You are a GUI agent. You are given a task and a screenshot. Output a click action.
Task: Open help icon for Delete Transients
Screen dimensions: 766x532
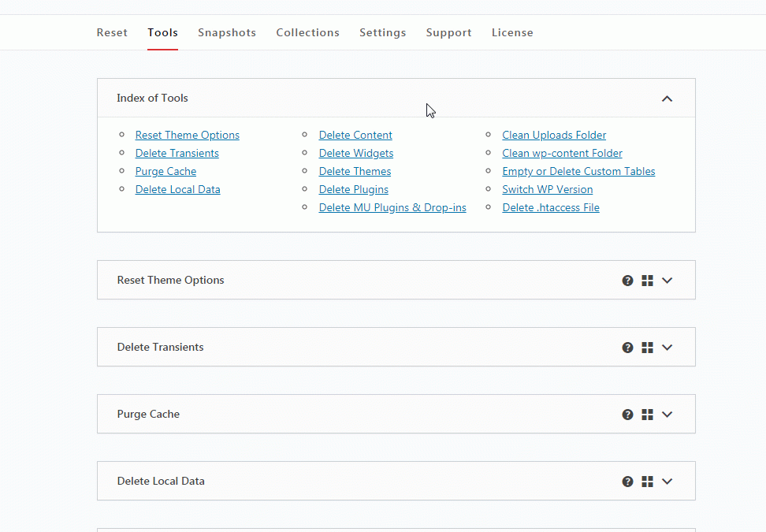point(627,348)
